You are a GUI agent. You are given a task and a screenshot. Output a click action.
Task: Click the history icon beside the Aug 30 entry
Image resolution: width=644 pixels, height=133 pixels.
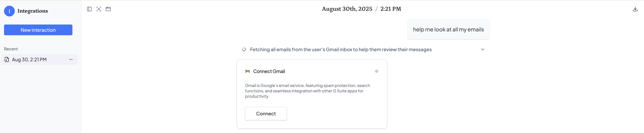(x=7, y=59)
